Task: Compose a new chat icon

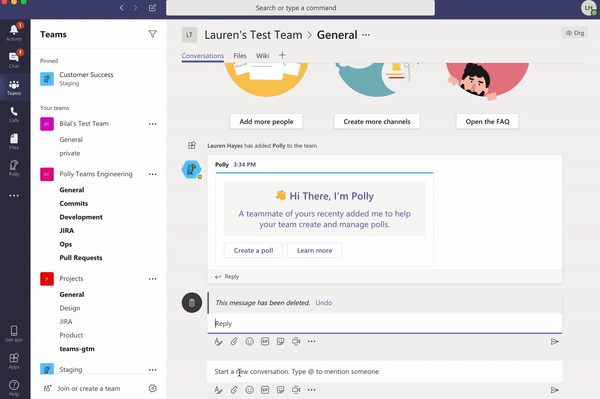Action: [x=152, y=8]
